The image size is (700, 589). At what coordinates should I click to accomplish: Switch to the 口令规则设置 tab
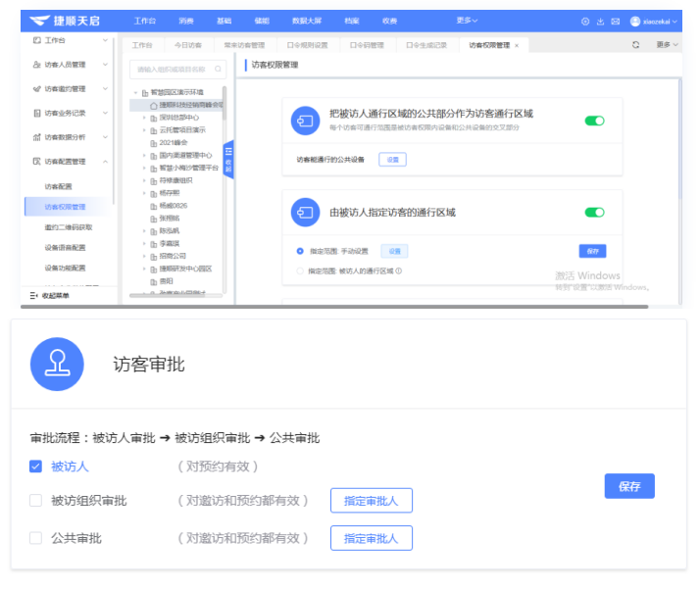pos(307,45)
